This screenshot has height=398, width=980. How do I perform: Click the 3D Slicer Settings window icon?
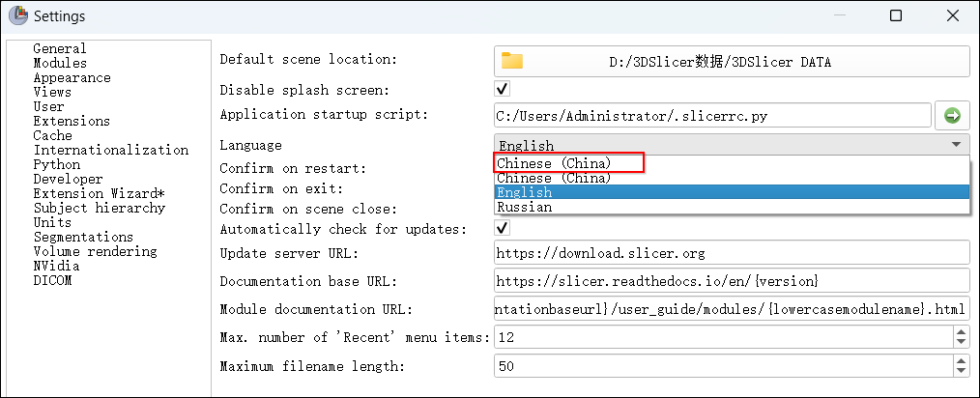click(x=17, y=15)
